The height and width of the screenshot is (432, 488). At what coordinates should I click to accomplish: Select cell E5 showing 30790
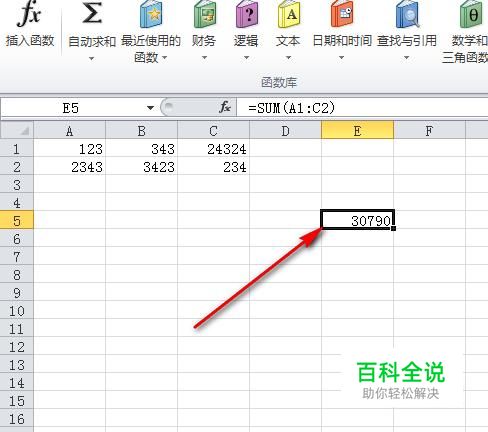point(357,220)
